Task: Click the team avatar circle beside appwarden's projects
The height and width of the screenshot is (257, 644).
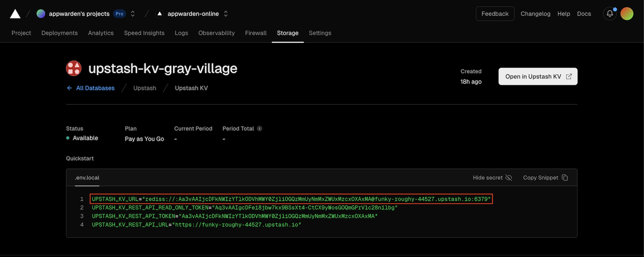Action: (x=41, y=12)
